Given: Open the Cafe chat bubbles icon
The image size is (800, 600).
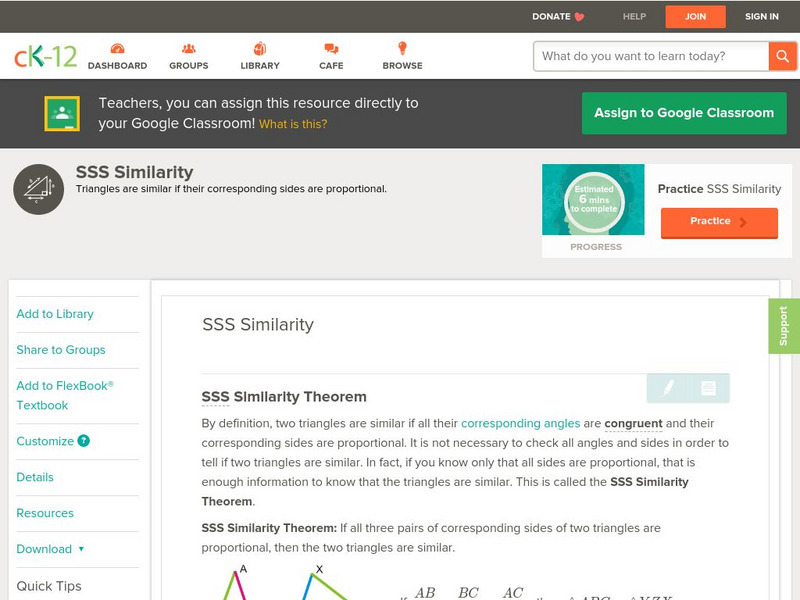Looking at the screenshot, I should (331, 49).
